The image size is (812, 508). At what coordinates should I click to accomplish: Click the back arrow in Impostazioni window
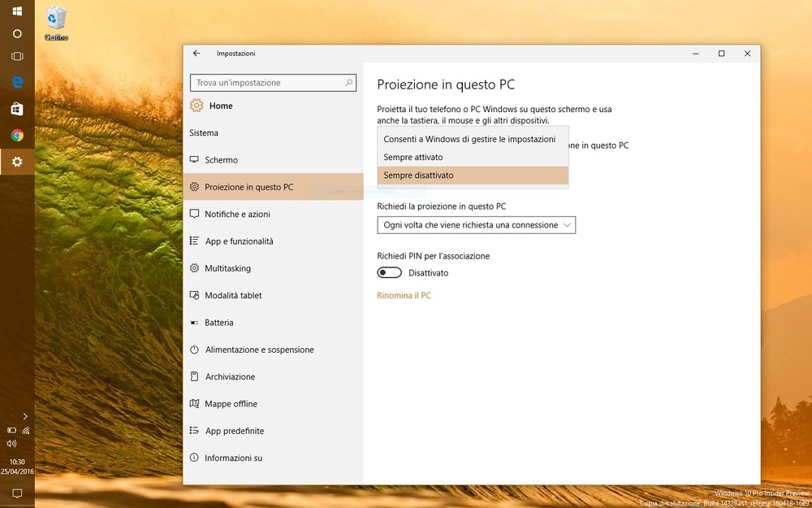pos(197,54)
